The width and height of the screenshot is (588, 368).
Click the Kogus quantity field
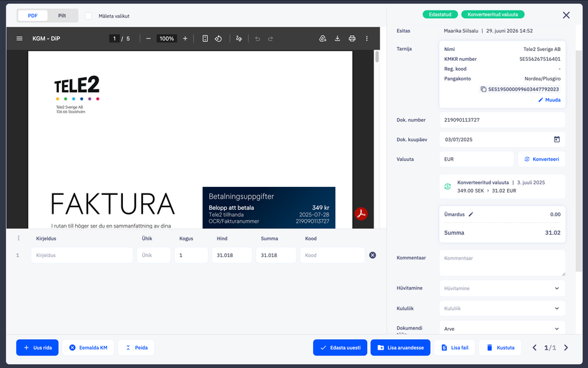(191, 255)
